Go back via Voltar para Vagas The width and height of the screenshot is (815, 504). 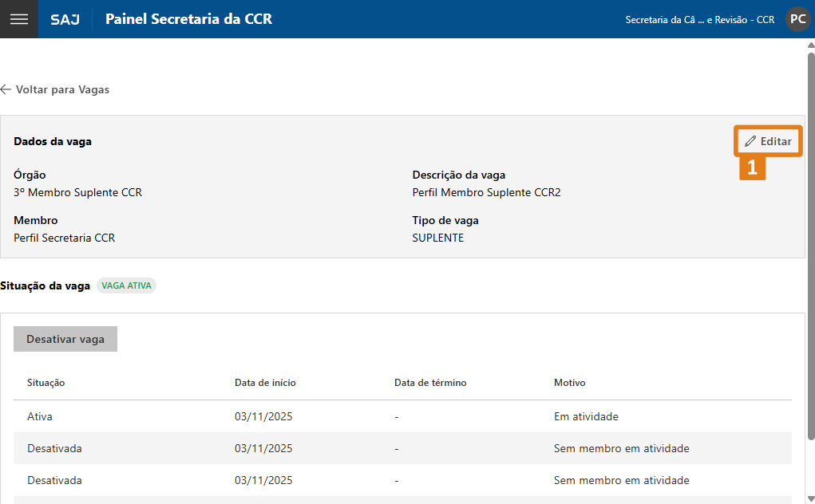[x=55, y=89]
